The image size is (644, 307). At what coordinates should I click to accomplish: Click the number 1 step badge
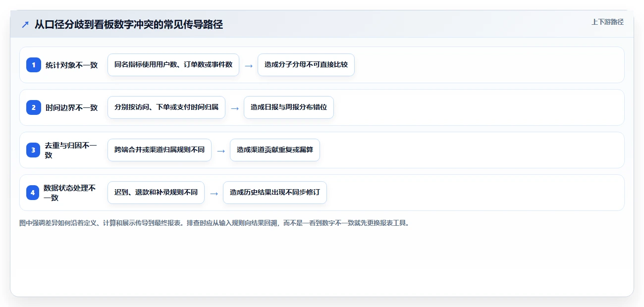33,65
